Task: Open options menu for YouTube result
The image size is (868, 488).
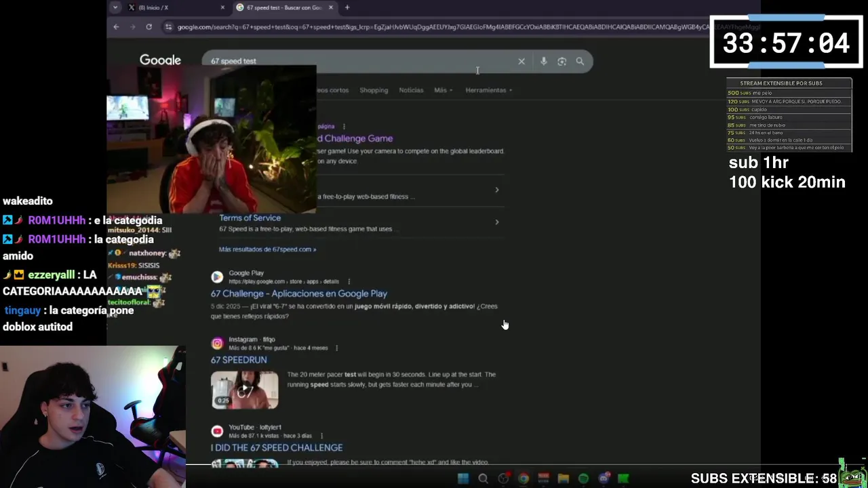Action: [321, 436]
